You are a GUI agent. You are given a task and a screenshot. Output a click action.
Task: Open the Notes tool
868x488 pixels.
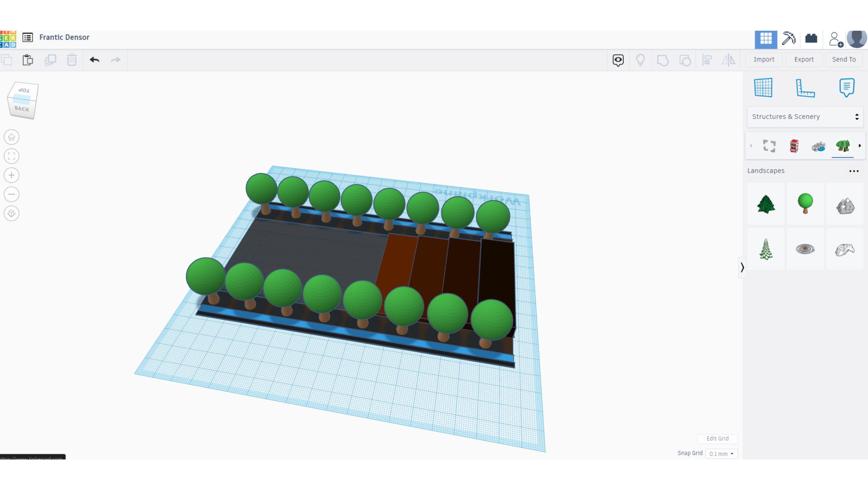tap(846, 88)
